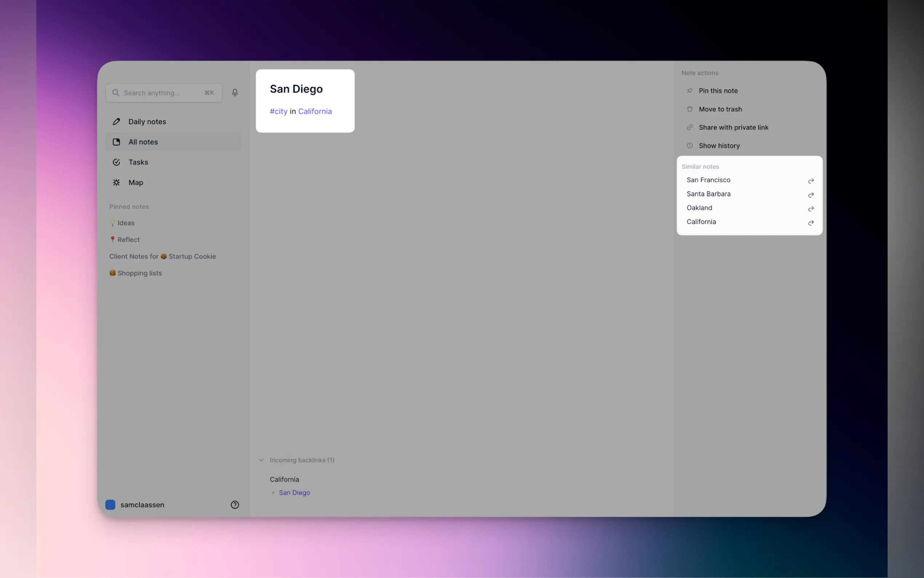Click the search magnifier icon

(116, 93)
